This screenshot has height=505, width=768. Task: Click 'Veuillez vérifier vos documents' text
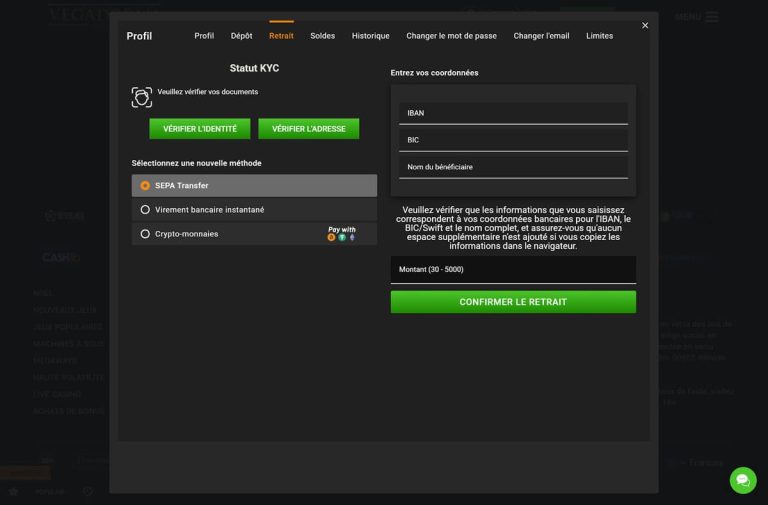(208, 92)
